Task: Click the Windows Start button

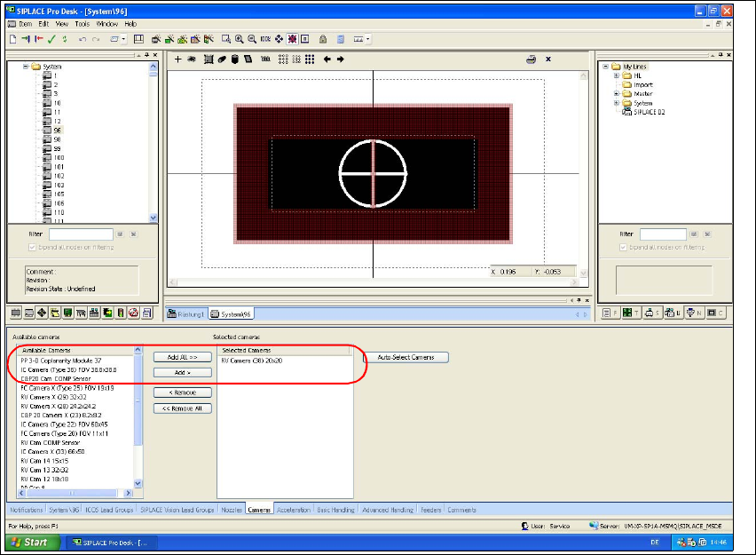Action: pos(30,541)
